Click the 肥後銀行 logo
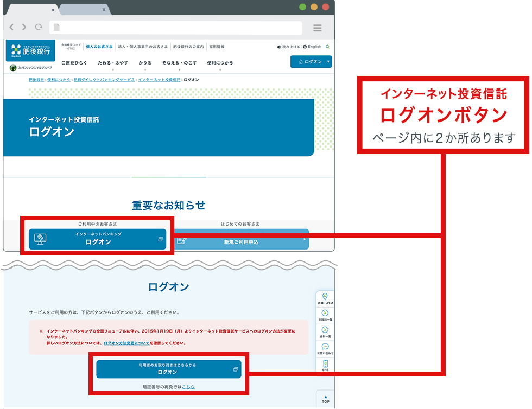This screenshot has width=532, height=409. tap(30, 50)
